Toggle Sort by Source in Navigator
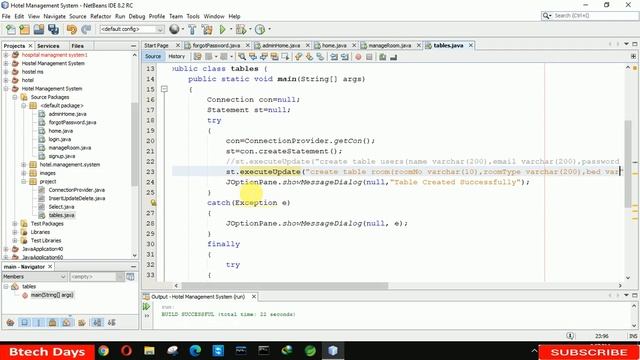This screenshot has height=360, width=640. point(111,323)
